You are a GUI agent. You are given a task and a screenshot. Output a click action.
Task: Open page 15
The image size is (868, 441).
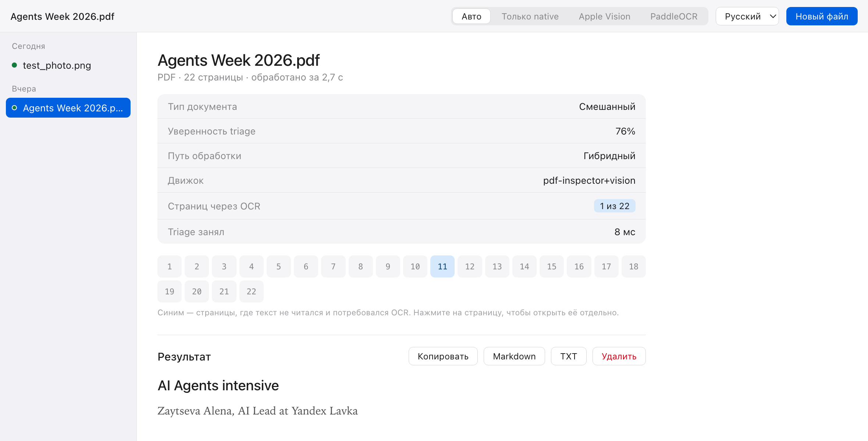click(x=552, y=266)
